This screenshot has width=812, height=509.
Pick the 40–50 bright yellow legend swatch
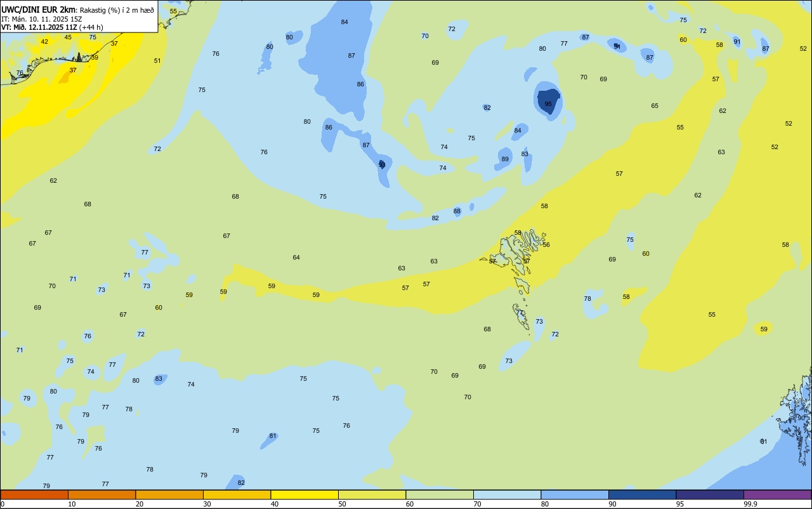(304, 494)
